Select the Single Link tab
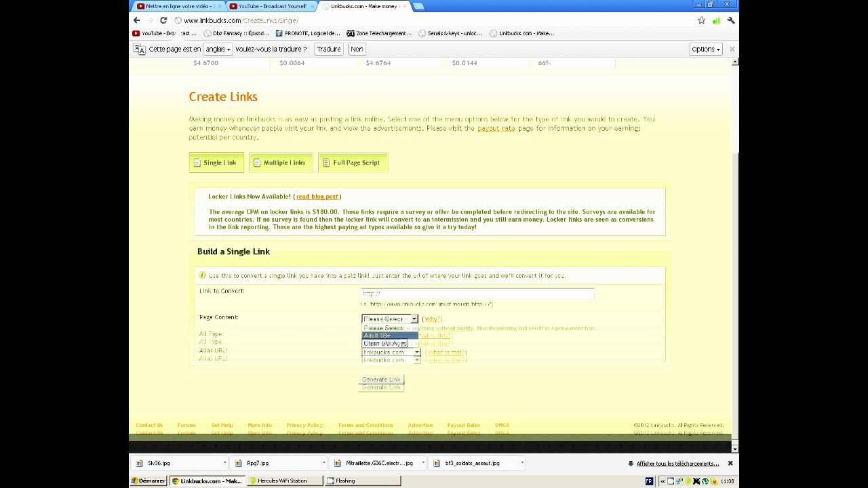Image resolution: width=868 pixels, height=488 pixels. pyautogui.click(x=216, y=163)
